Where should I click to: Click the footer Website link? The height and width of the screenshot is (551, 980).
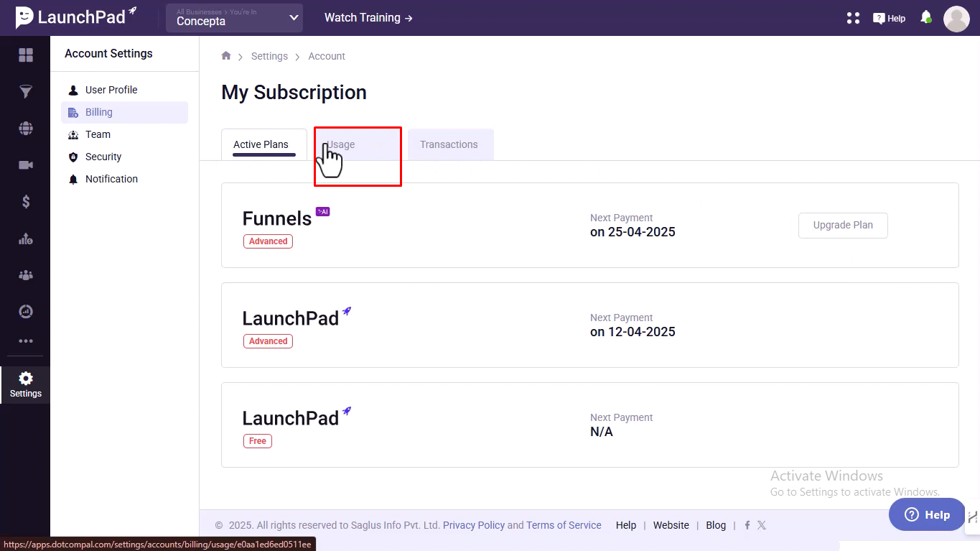tap(671, 525)
